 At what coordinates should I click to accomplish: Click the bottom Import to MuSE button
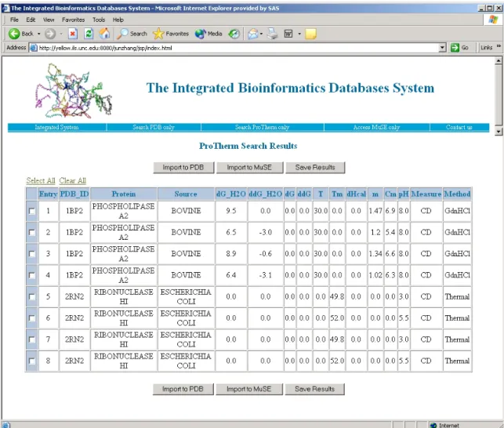click(248, 389)
